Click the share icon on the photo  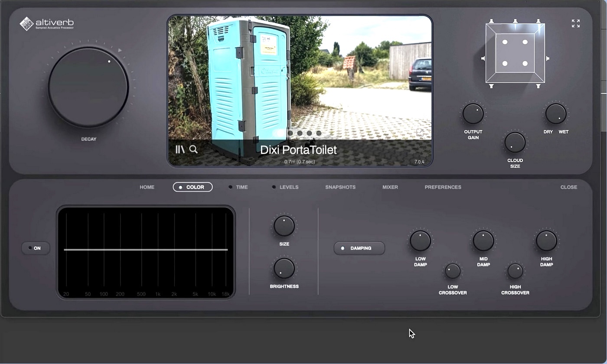pos(420,133)
